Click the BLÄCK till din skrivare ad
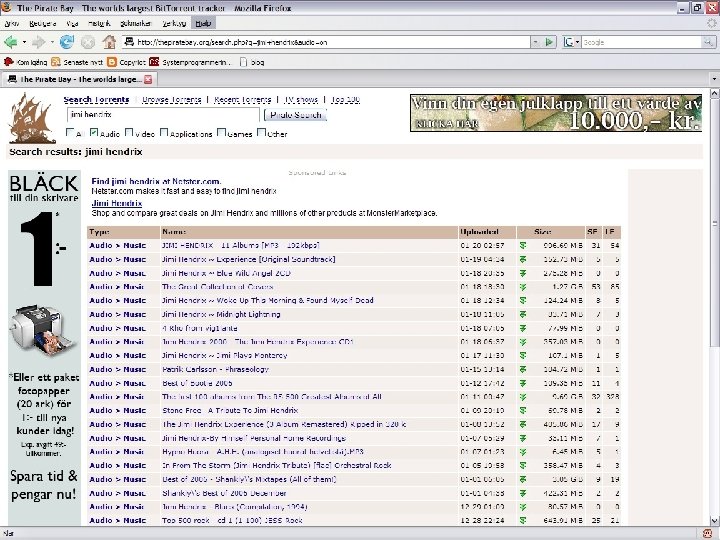 pos(44,348)
